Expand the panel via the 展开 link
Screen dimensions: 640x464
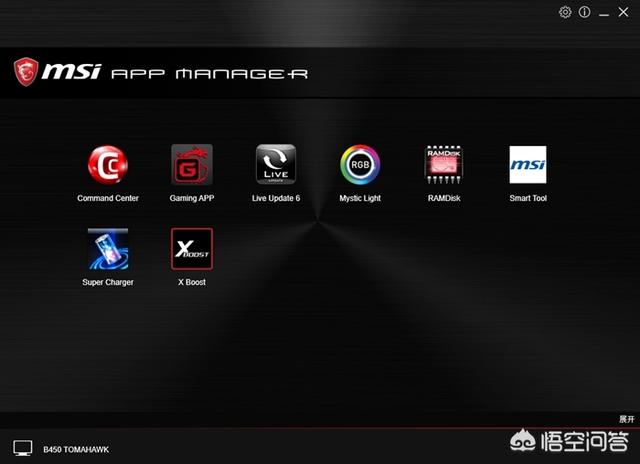tap(627, 419)
